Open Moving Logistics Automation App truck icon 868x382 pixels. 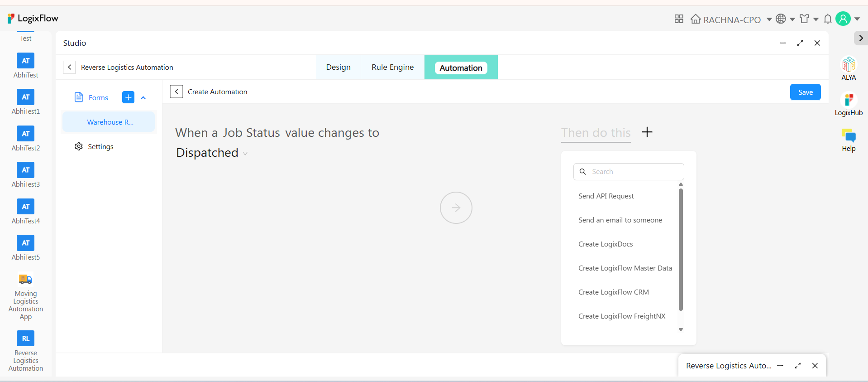point(26,279)
